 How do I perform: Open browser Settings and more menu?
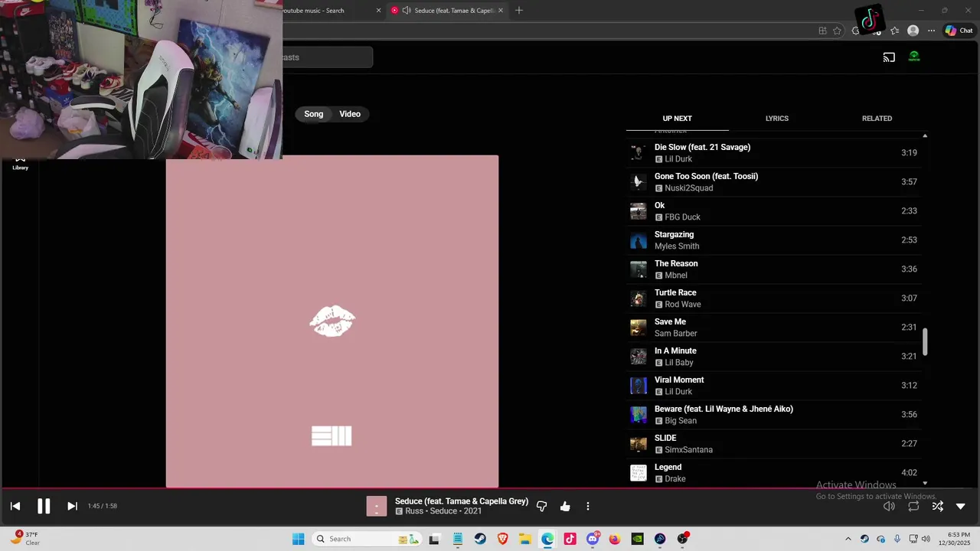click(x=931, y=31)
